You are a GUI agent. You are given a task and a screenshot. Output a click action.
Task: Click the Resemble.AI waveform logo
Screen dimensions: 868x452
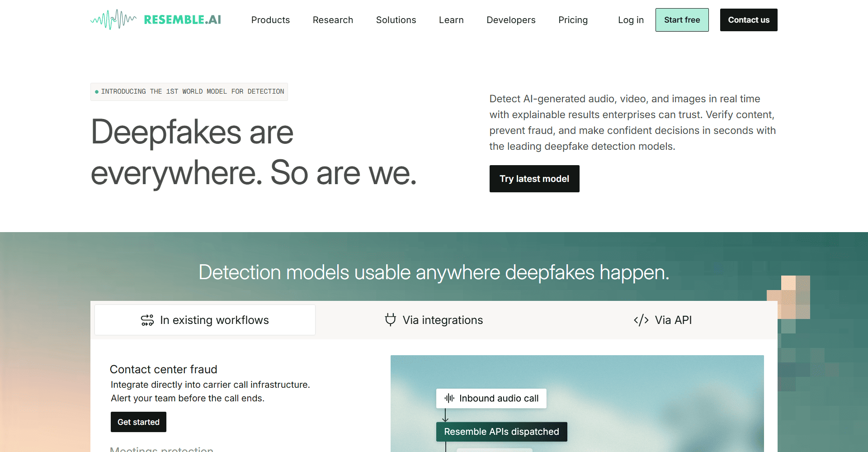point(113,19)
